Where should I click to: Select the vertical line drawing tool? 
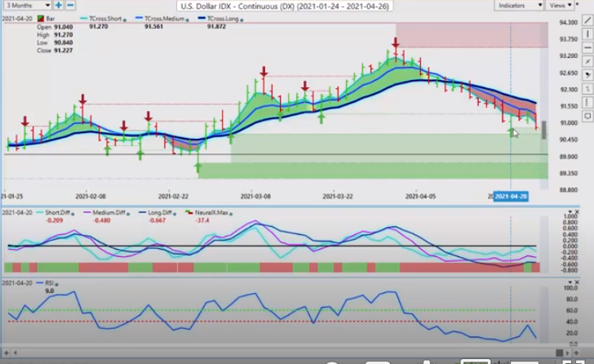click(x=587, y=34)
